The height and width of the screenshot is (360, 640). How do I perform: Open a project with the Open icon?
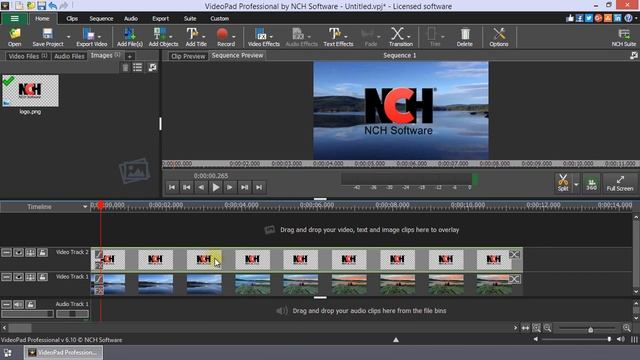[x=14, y=37]
